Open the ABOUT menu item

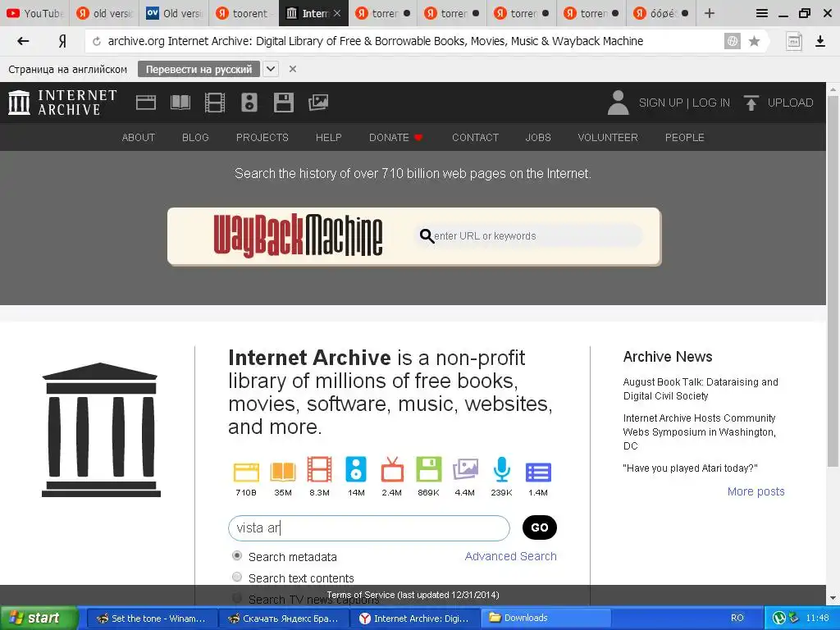[x=138, y=138]
